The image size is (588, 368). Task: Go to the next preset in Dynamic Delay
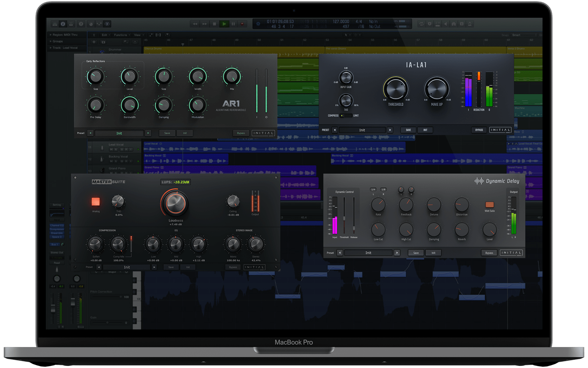click(397, 253)
